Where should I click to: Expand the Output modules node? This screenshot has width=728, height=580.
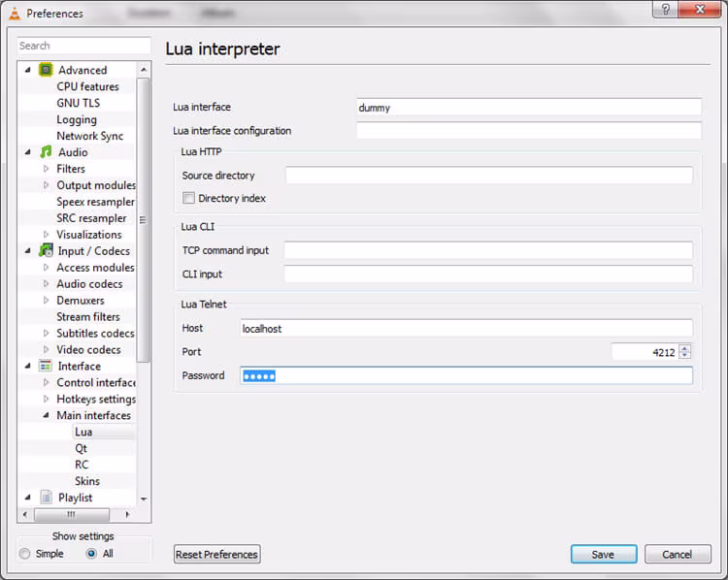pyautogui.click(x=46, y=184)
